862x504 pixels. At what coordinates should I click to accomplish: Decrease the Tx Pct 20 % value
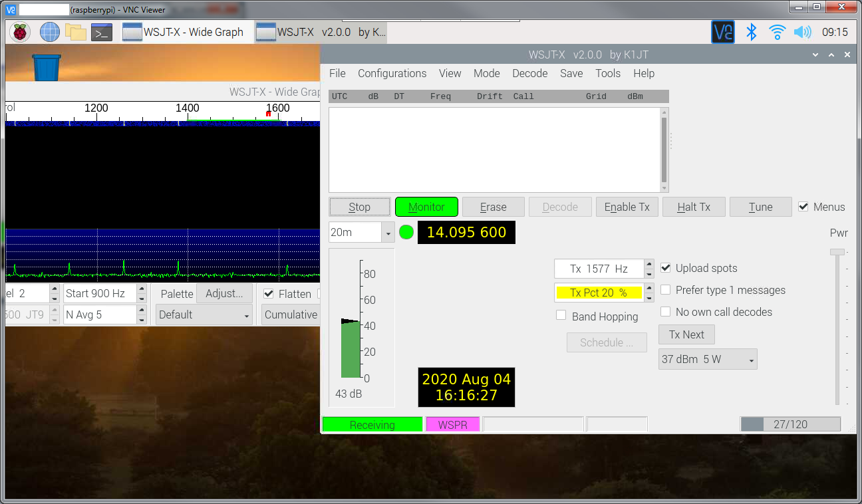pyautogui.click(x=649, y=297)
